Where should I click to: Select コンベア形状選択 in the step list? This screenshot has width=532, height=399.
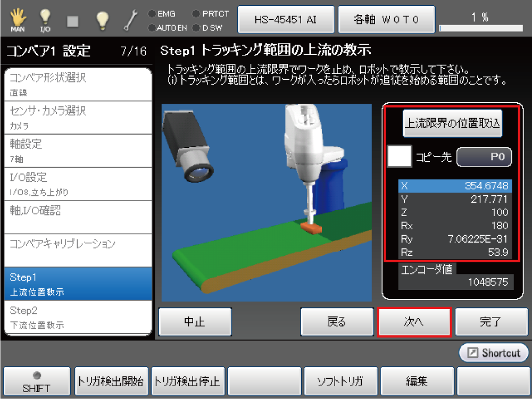point(78,85)
